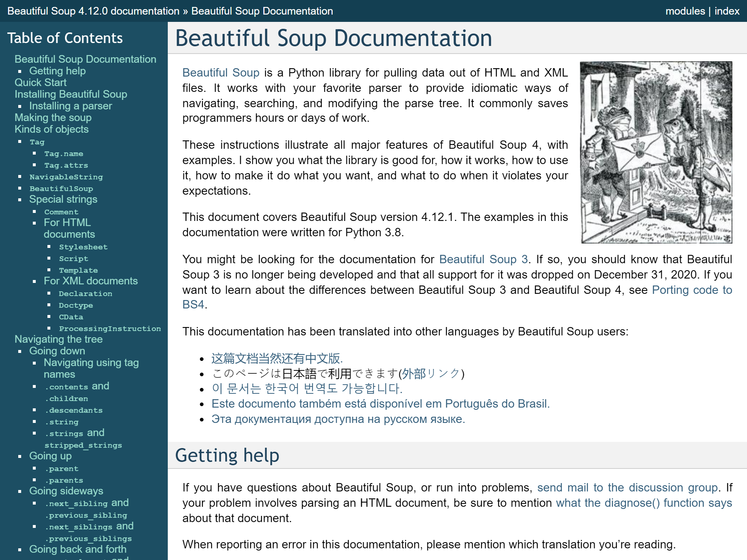
Task: Select Tag.attrs in the sidebar
Action: click(x=66, y=165)
